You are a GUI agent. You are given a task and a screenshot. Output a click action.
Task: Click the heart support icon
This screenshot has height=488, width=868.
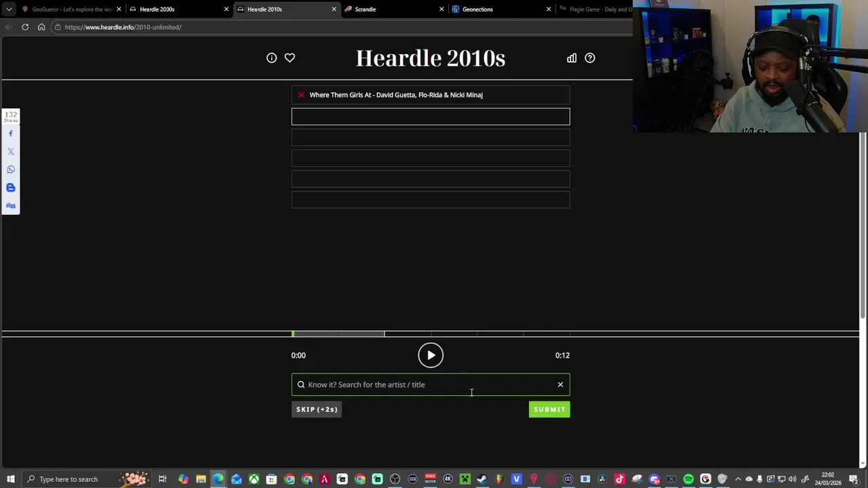[x=290, y=58]
